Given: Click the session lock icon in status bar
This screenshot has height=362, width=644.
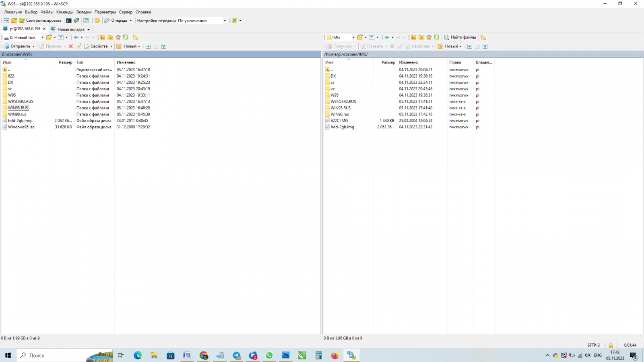Looking at the screenshot, I should tap(611, 345).
